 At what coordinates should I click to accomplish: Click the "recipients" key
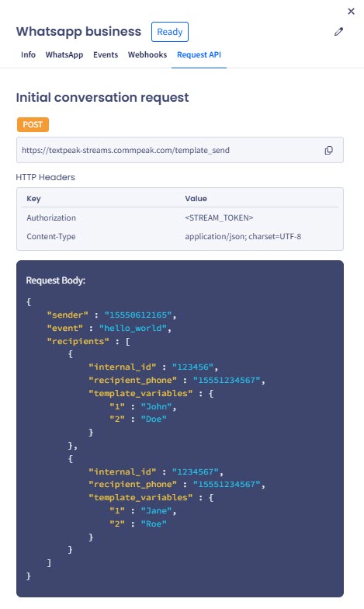pyautogui.click(x=78, y=342)
